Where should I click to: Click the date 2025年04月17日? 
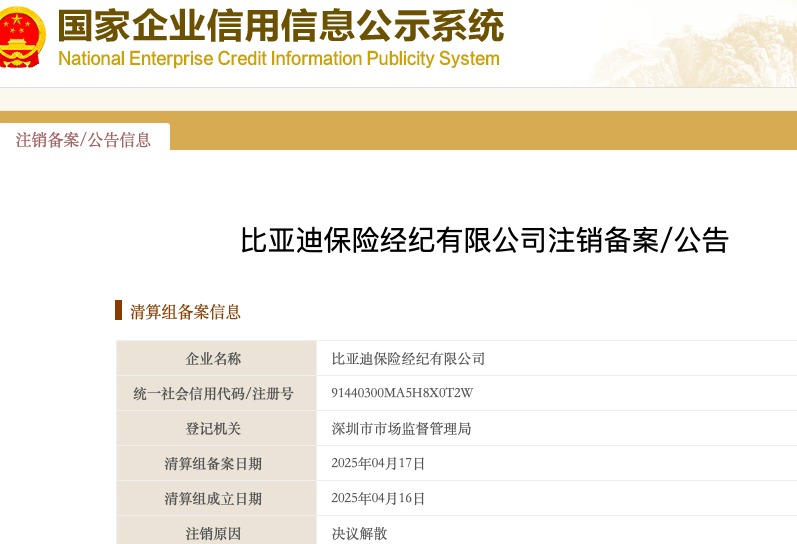click(x=378, y=463)
